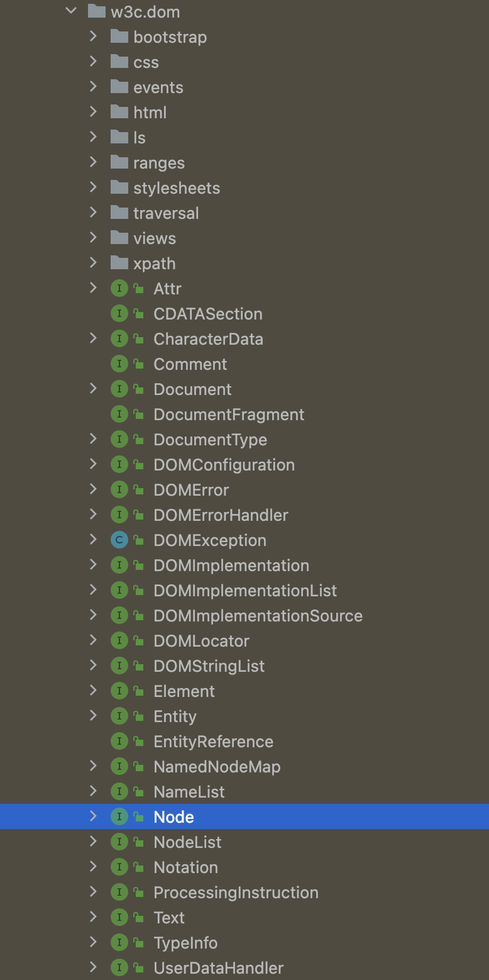The width and height of the screenshot is (489, 980).
Task: Click the interface icon beside Attr
Action: point(119,288)
